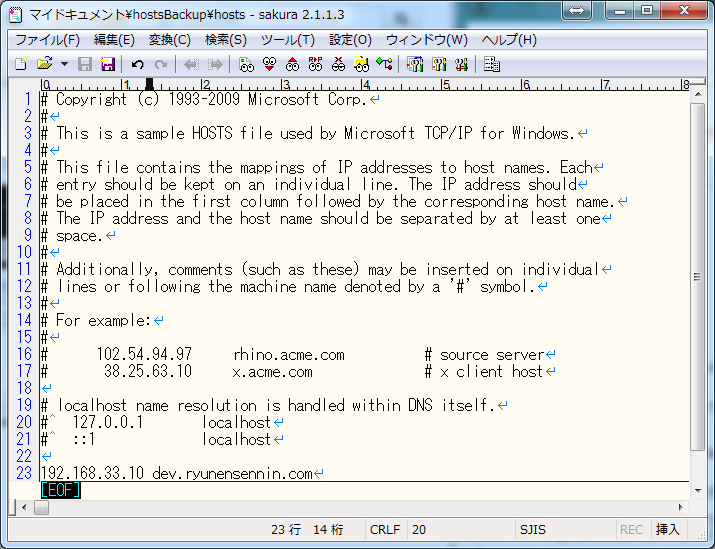
Task: Open the 設定(O) menu
Action: pyautogui.click(x=350, y=40)
